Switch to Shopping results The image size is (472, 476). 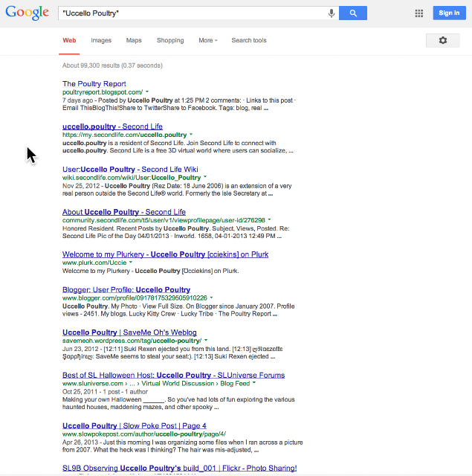pyautogui.click(x=170, y=40)
